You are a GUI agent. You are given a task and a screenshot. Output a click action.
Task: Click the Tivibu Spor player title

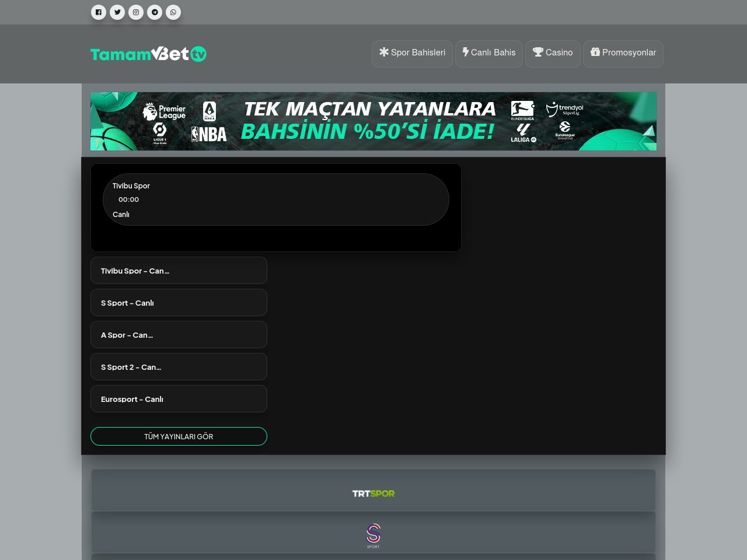[131, 185]
